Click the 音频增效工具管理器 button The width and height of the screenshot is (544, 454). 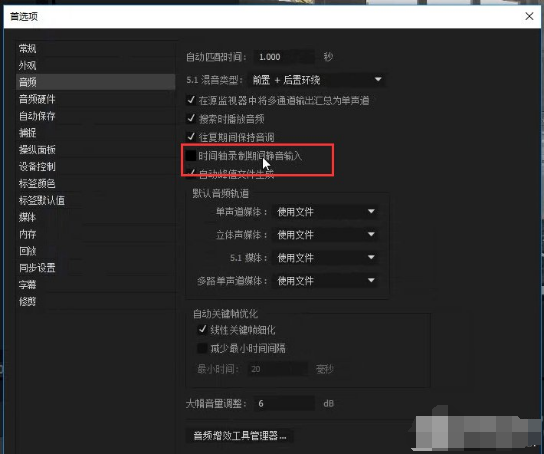point(240,435)
